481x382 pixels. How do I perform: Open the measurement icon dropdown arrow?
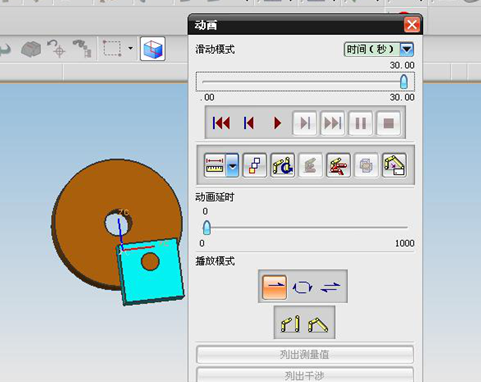click(232, 165)
